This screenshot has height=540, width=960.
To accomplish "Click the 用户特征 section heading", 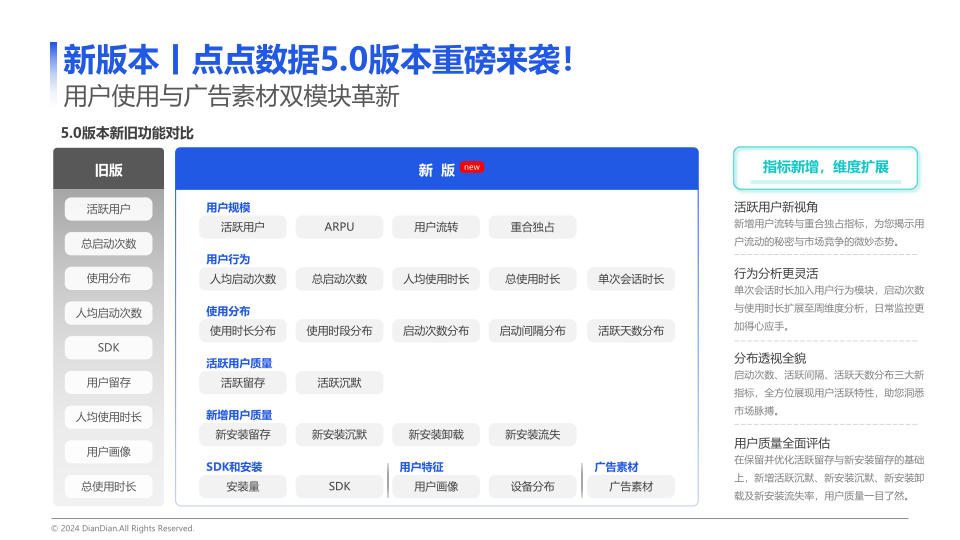I will tap(421, 467).
